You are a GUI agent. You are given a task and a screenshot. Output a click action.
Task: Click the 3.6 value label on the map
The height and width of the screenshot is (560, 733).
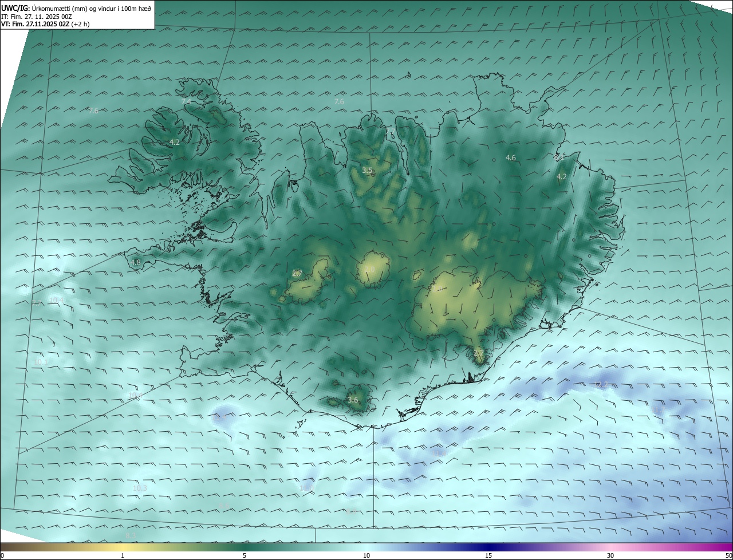353,400
